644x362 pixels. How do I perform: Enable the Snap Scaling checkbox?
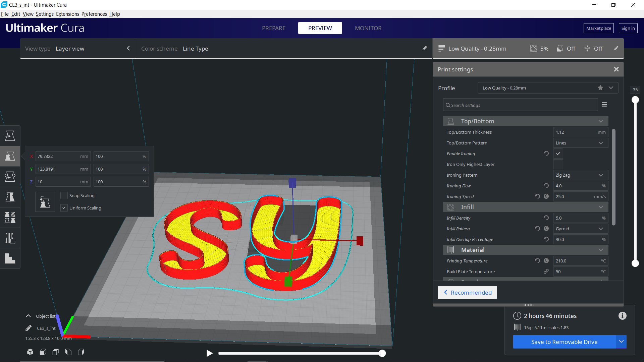64,195
